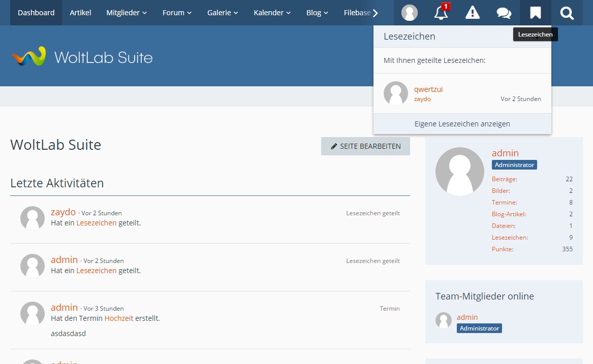Click the Seite bearbeiten button
This screenshot has width=593, height=364.
click(365, 146)
